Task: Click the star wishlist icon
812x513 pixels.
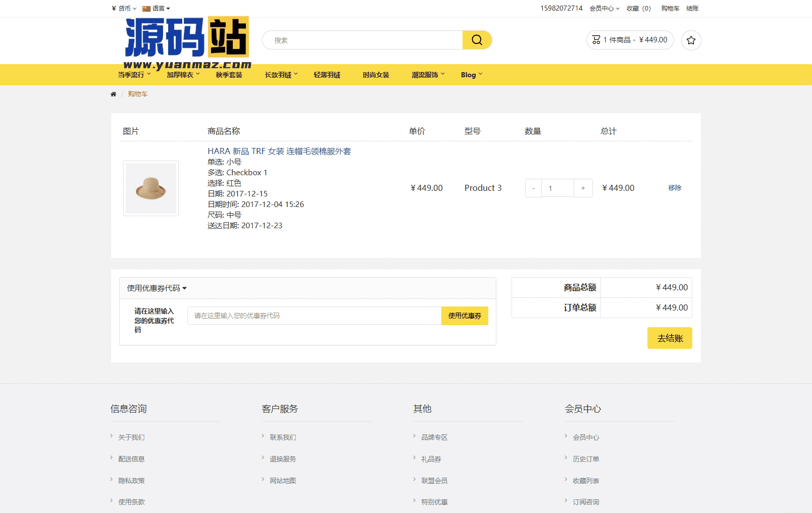Action: coord(691,40)
